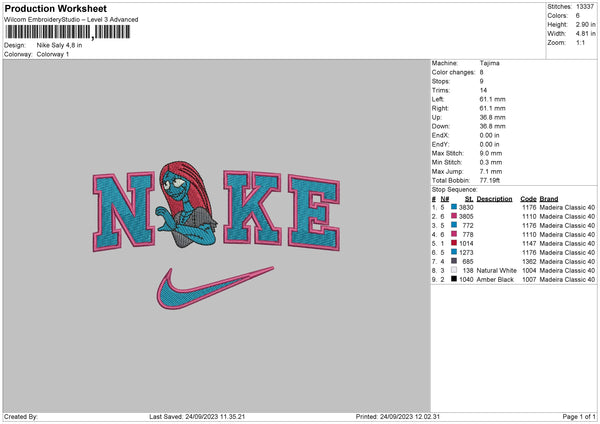
Task: Select the Width value '4.81 in'
Action: (x=585, y=34)
